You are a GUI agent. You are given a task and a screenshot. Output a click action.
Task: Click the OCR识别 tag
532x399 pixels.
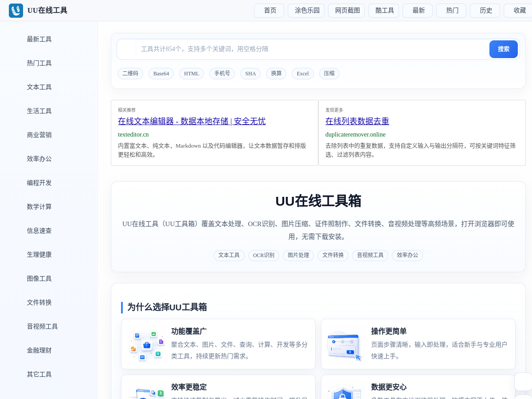click(264, 255)
